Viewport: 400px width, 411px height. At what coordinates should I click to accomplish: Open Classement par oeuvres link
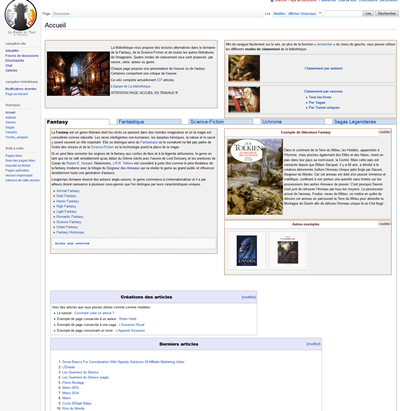click(323, 91)
